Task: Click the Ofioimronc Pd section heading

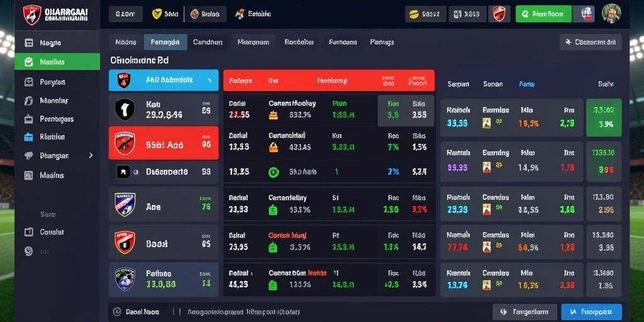Action: pyautogui.click(x=140, y=60)
